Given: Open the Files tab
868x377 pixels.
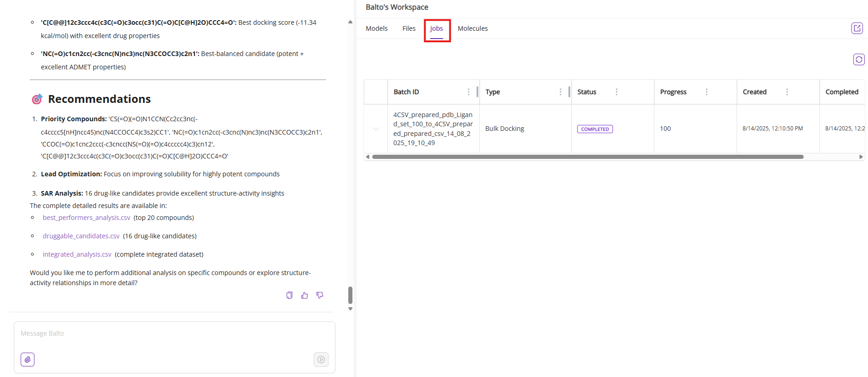Looking at the screenshot, I should point(408,28).
